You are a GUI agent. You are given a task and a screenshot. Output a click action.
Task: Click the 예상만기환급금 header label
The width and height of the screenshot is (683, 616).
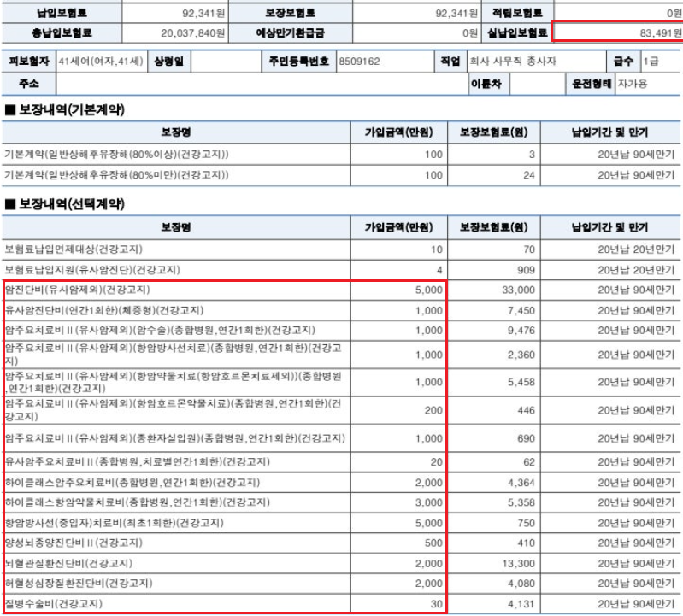[x=290, y=33]
